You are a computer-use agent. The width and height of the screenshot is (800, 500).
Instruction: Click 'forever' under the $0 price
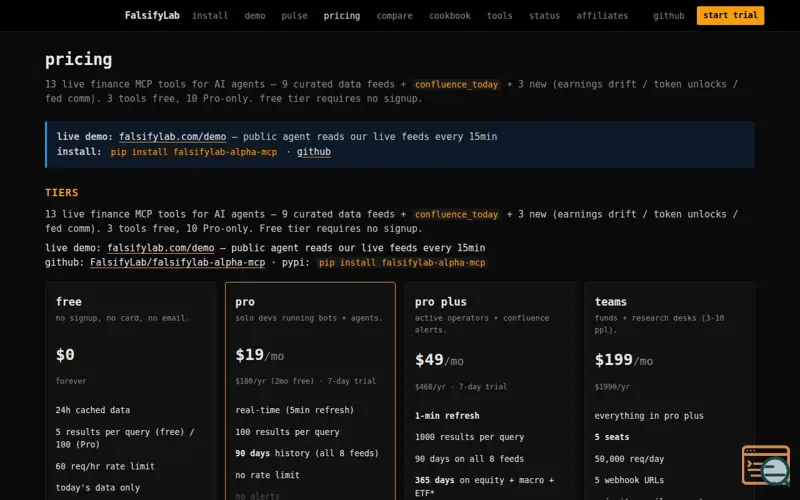pos(71,381)
